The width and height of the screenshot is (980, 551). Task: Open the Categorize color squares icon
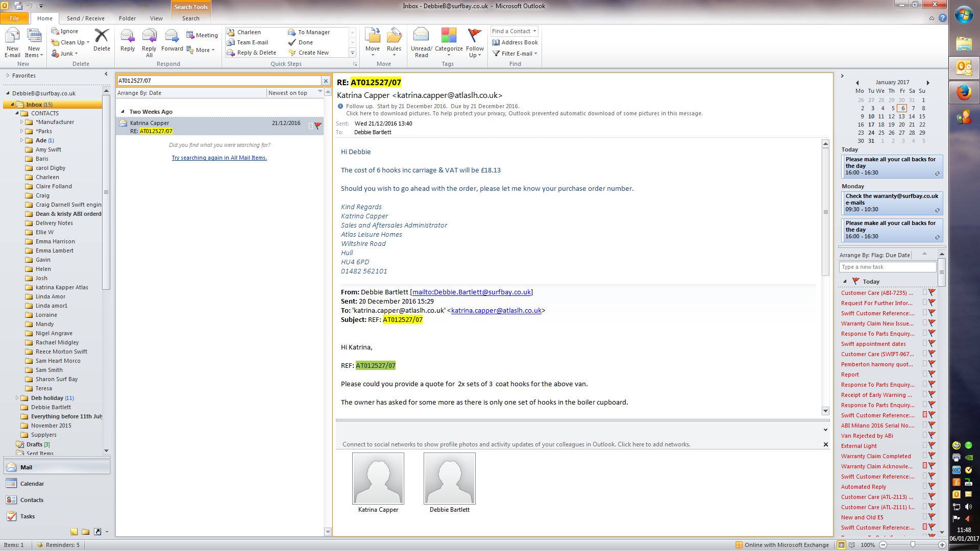click(x=449, y=36)
